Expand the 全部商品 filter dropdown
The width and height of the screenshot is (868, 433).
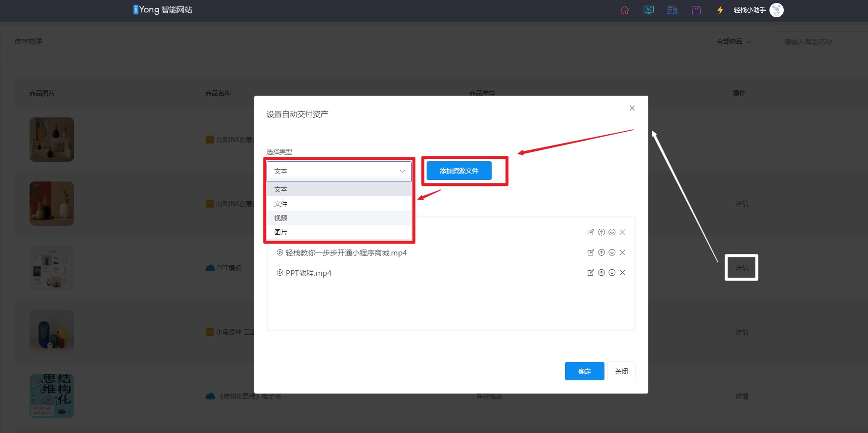[x=734, y=42]
